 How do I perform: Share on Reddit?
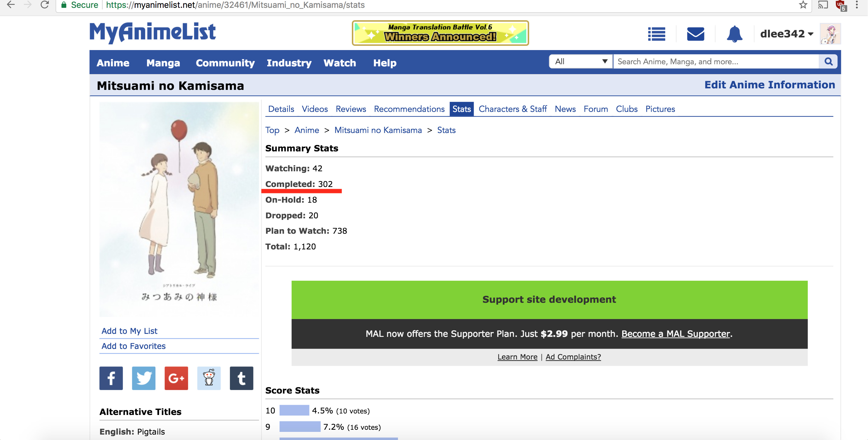point(209,378)
